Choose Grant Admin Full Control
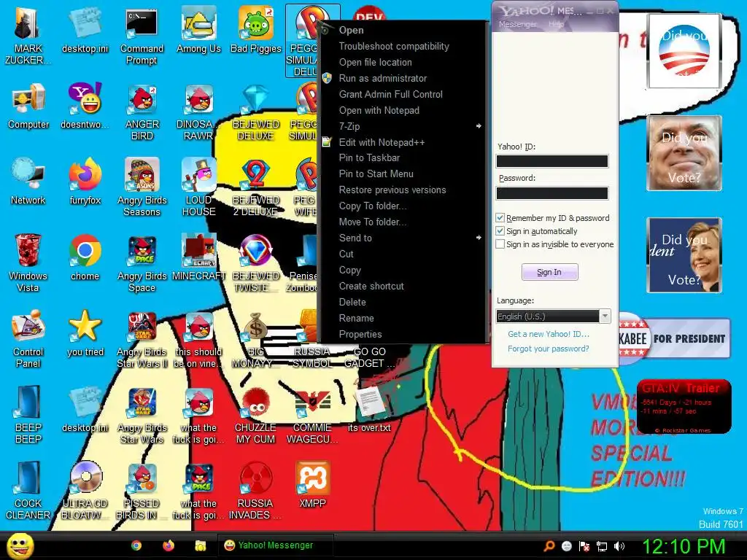This screenshot has width=747, height=560. [x=403, y=94]
